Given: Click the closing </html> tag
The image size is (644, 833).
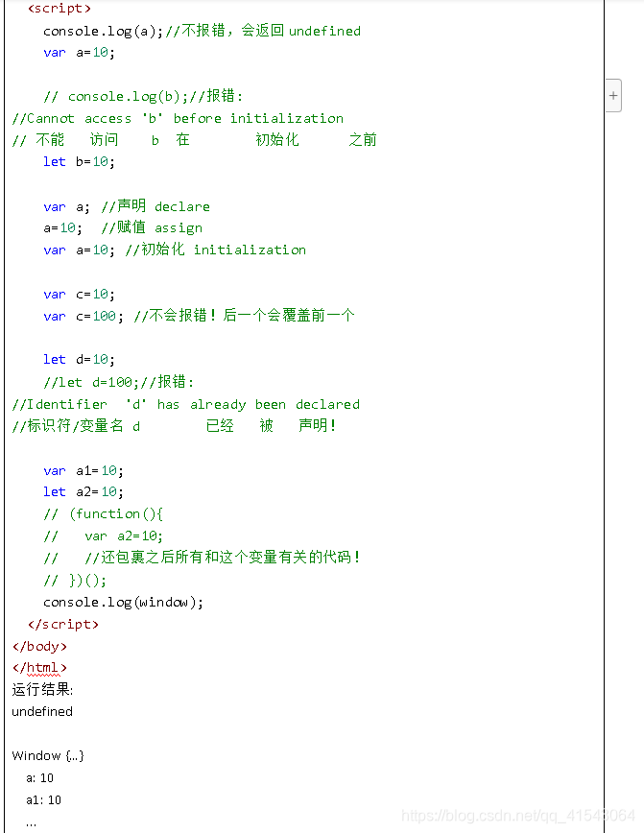Looking at the screenshot, I should [x=40, y=668].
